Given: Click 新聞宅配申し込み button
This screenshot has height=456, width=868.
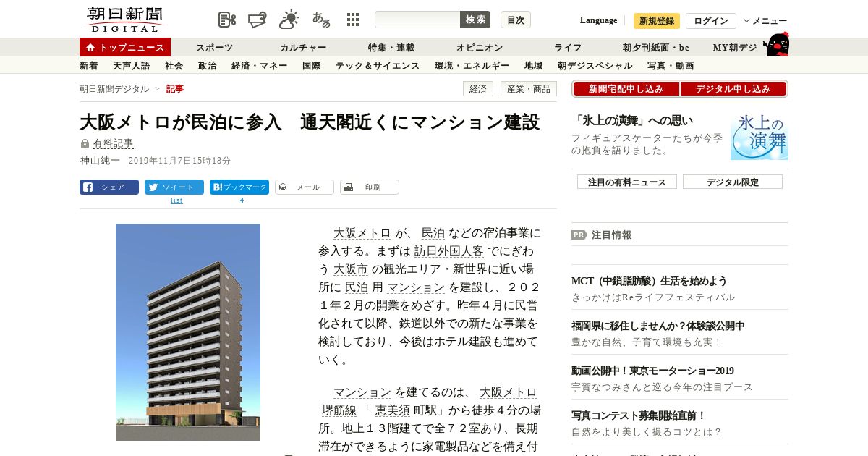Looking at the screenshot, I should click(626, 89).
